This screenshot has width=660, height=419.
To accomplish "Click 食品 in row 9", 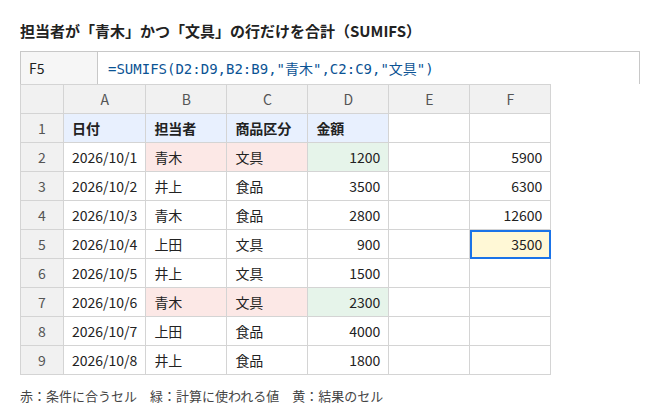I will click(x=267, y=361).
